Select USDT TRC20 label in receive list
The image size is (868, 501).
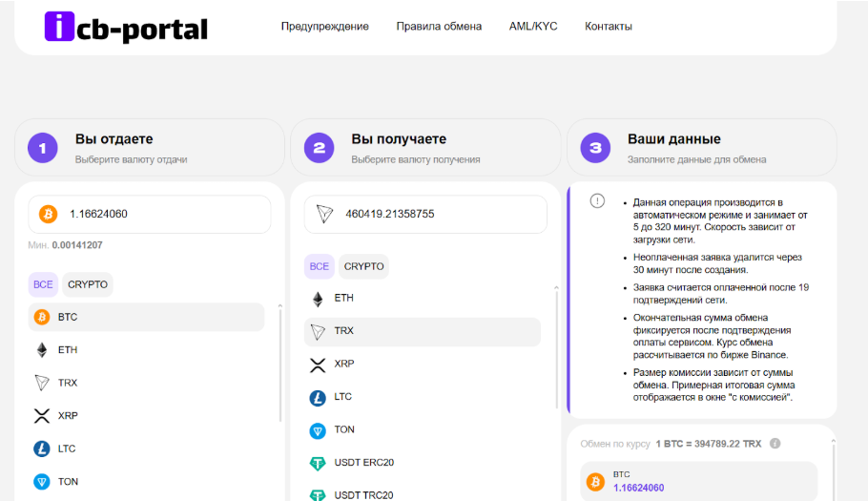click(363, 495)
